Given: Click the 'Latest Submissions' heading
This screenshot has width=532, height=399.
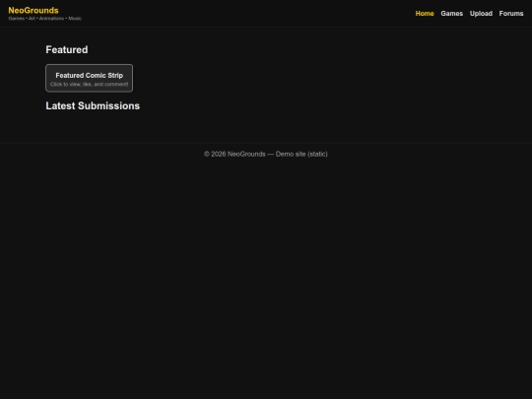Looking at the screenshot, I should pyautogui.click(x=93, y=105).
